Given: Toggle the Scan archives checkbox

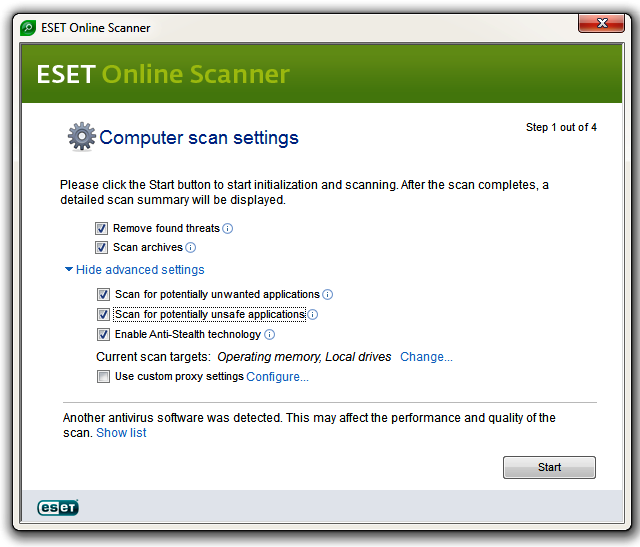Looking at the screenshot, I should pyautogui.click(x=101, y=248).
